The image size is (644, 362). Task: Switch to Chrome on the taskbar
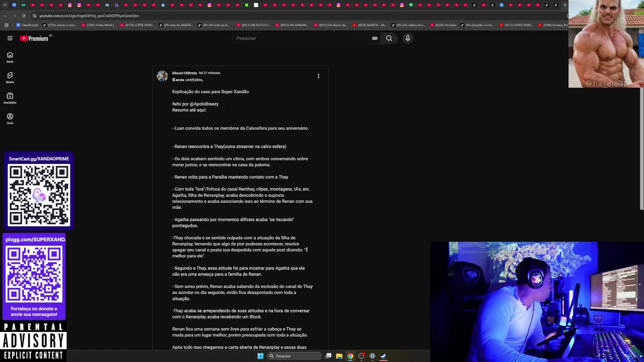point(350,356)
